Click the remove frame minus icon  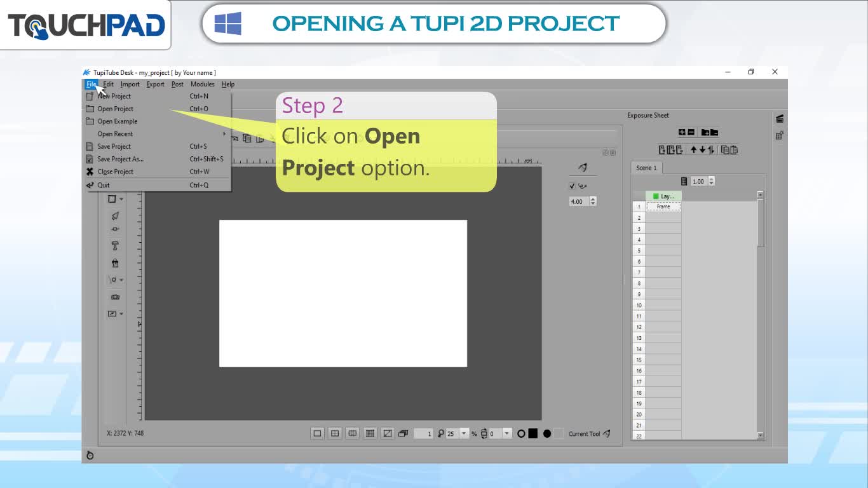[x=691, y=132]
